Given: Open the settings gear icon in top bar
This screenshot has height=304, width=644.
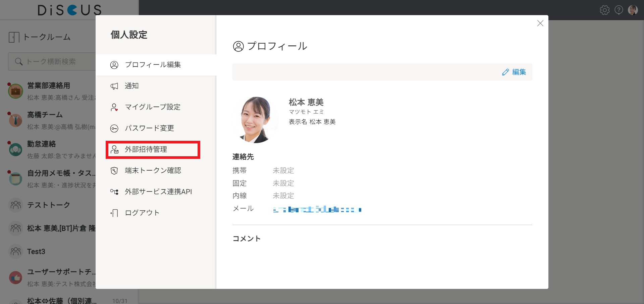Looking at the screenshot, I should tap(605, 10).
